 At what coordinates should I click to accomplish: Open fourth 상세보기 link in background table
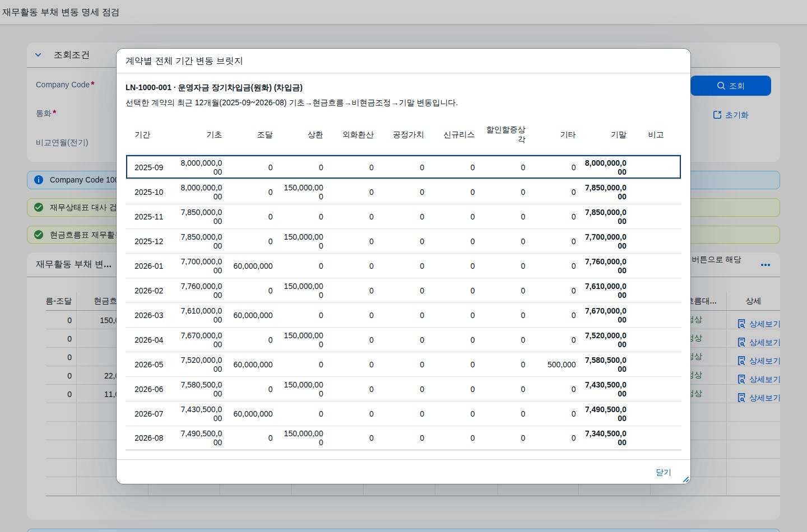click(759, 379)
